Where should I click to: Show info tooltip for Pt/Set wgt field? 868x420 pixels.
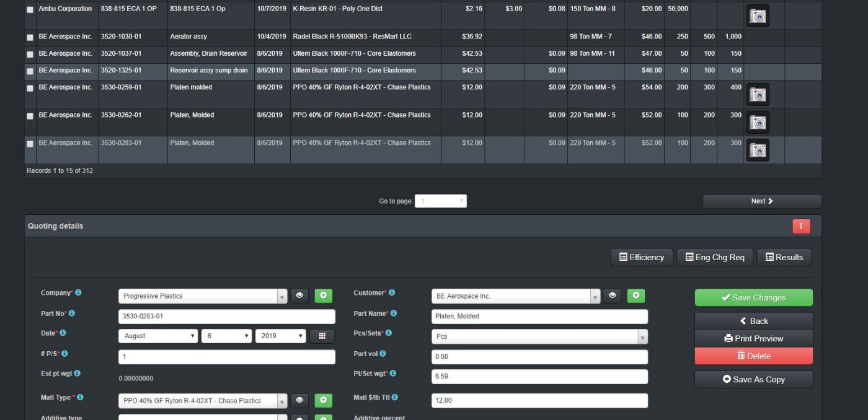point(393,374)
